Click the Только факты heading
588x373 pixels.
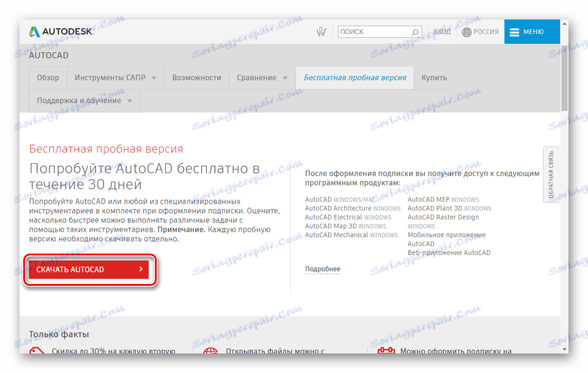59,334
